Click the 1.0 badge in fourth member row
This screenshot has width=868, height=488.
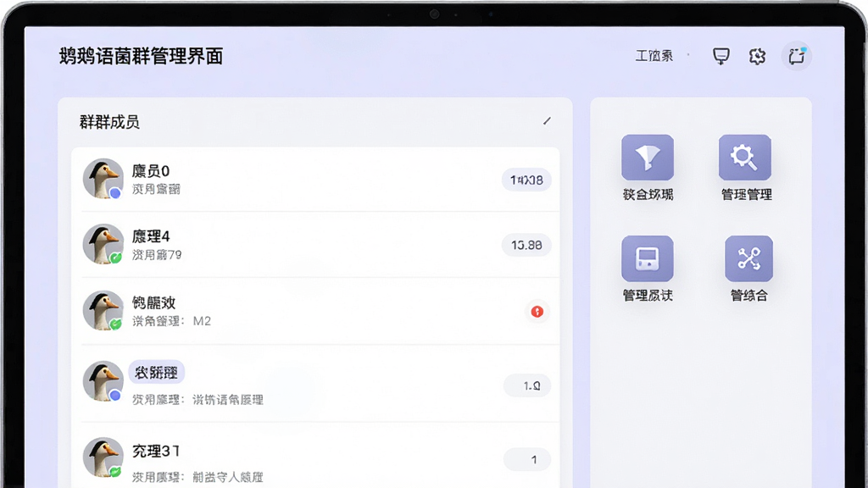527,385
